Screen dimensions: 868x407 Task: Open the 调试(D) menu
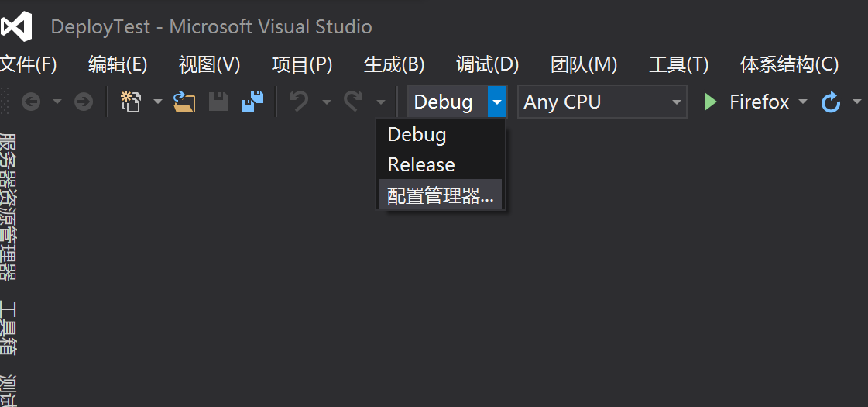[487, 64]
